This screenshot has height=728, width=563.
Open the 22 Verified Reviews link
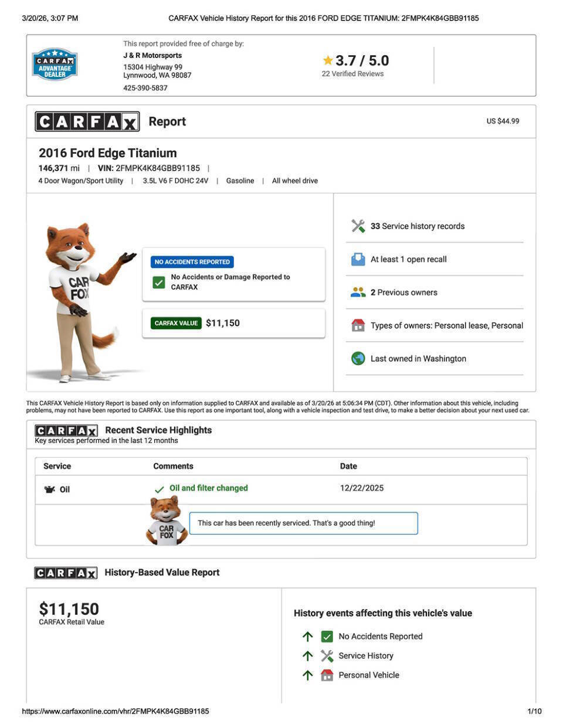pos(352,74)
